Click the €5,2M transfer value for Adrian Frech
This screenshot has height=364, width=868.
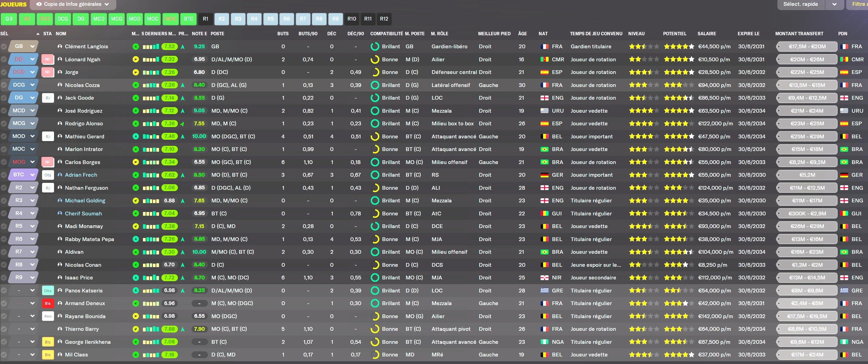click(807, 175)
